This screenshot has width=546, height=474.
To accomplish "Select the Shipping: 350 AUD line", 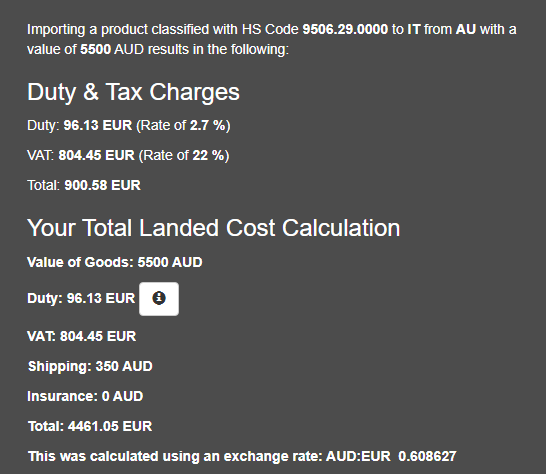I will coord(90,366).
